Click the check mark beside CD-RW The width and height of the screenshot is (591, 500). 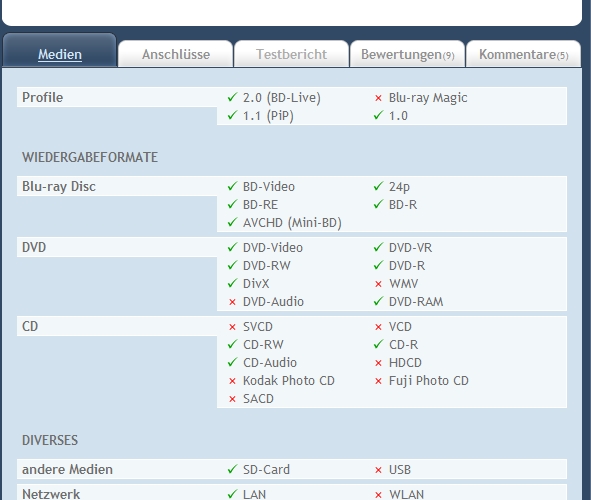[233, 344]
